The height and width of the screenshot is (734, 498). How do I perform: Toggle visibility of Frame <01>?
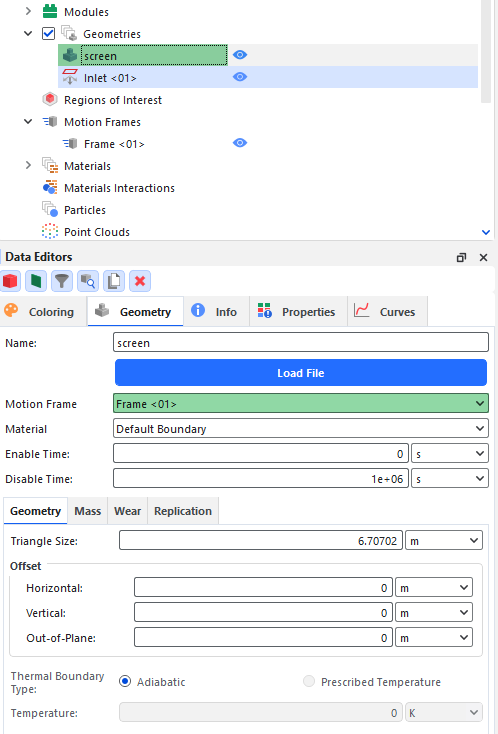point(240,143)
